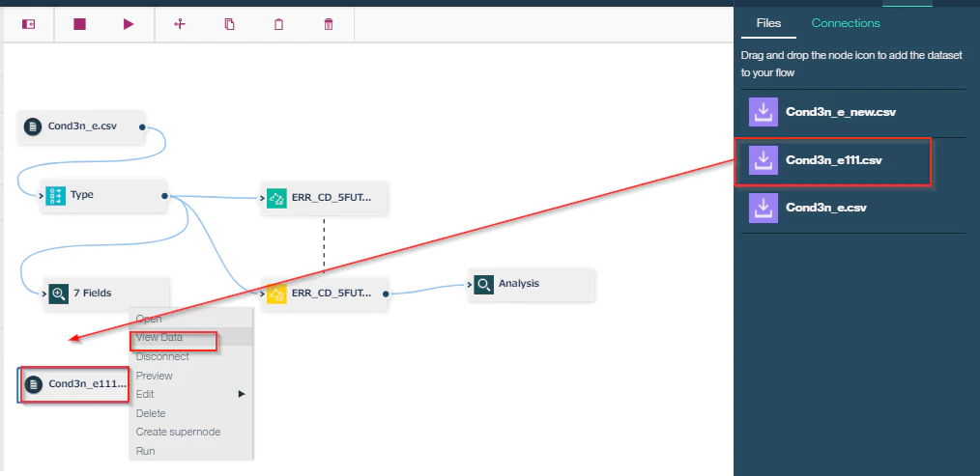This screenshot has height=476, width=980.
Task: Switch to the Files tab
Action: click(768, 23)
